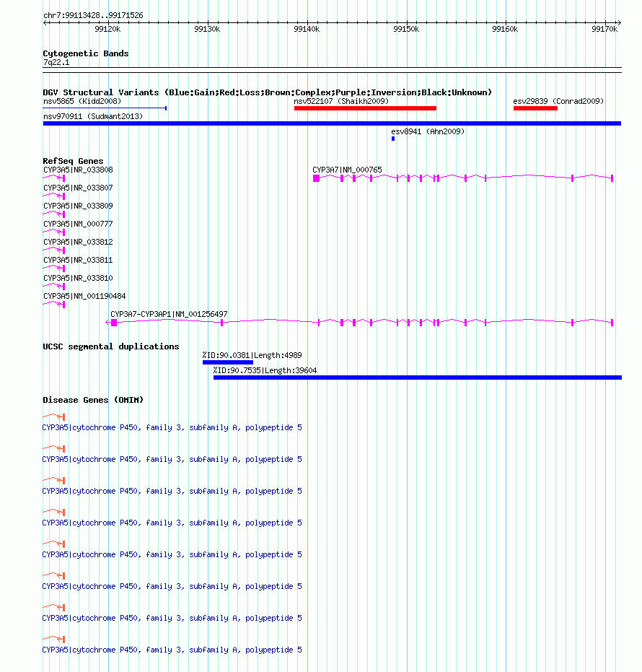The width and height of the screenshot is (642, 672).
Task: Click the %ID:90.0381|Length:4989 duplication label
Action: click(x=252, y=356)
